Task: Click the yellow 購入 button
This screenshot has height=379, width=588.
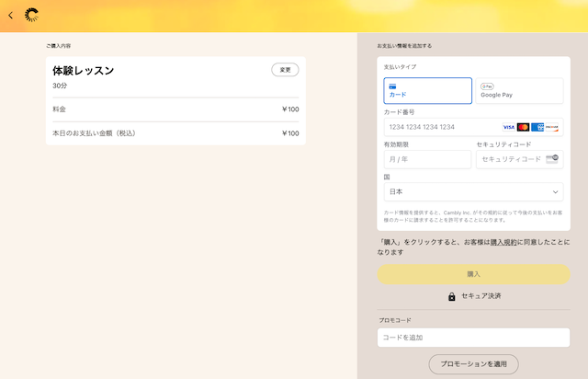Action: 474,274
